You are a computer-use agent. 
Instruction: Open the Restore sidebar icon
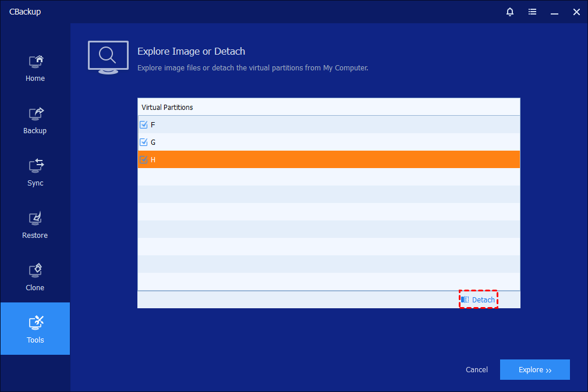pyautogui.click(x=36, y=219)
